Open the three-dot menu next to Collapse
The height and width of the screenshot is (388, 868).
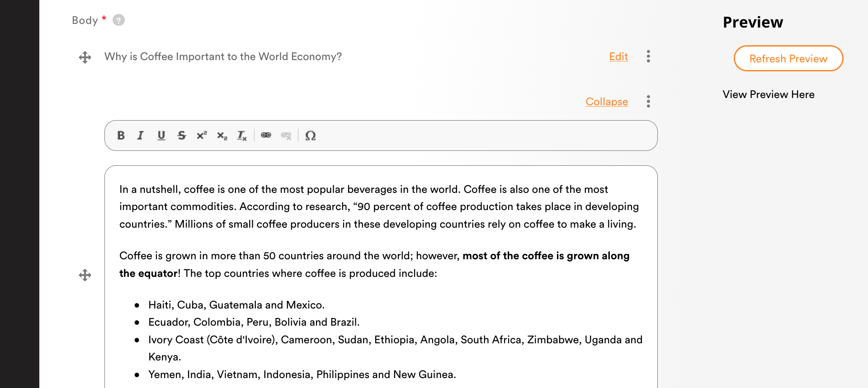tap(648, 102)
